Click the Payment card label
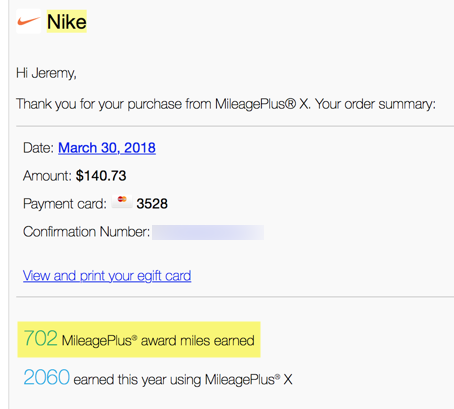This screenshot has height=409, width=454. tap(65, 204)
